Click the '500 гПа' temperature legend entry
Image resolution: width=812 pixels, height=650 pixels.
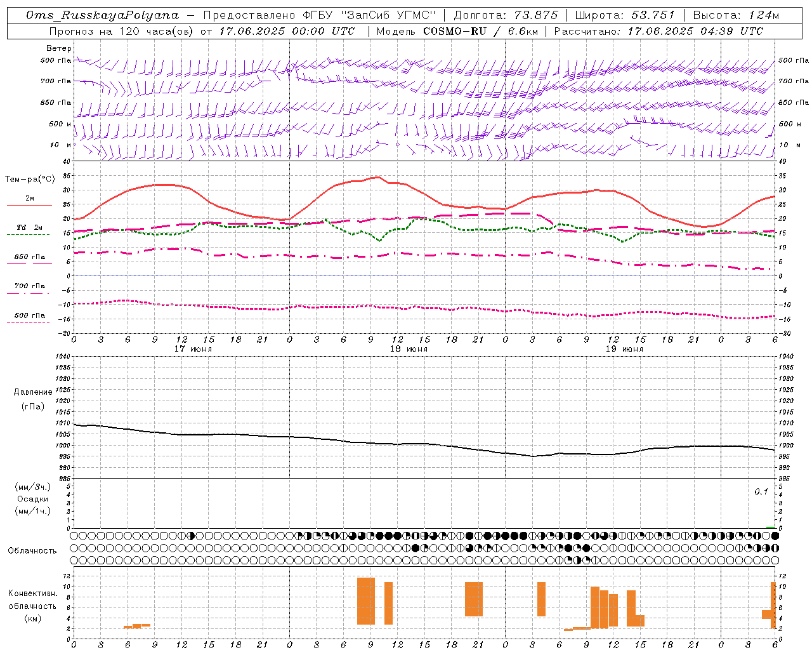pyautogui.click(x=29, y=315)
